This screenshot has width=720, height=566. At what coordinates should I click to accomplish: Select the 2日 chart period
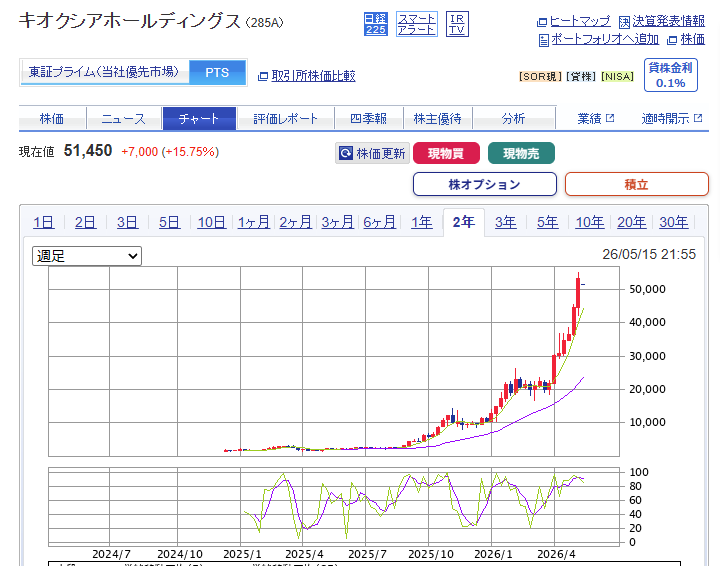coord(85,222)
